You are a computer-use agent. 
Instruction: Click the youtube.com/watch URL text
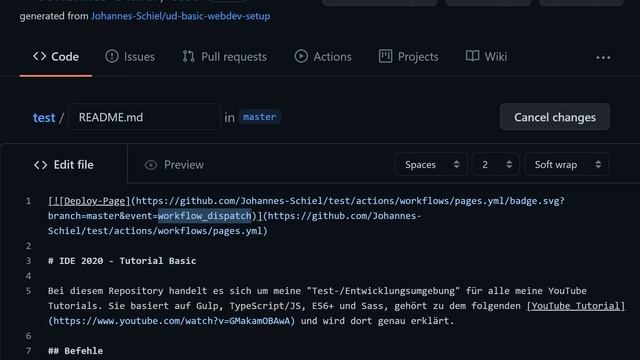171,321
